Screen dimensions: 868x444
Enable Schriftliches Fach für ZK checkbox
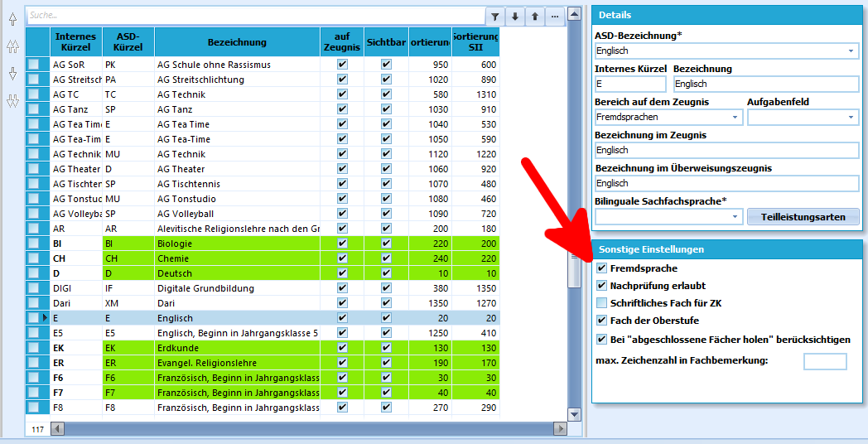pos(602,303)
